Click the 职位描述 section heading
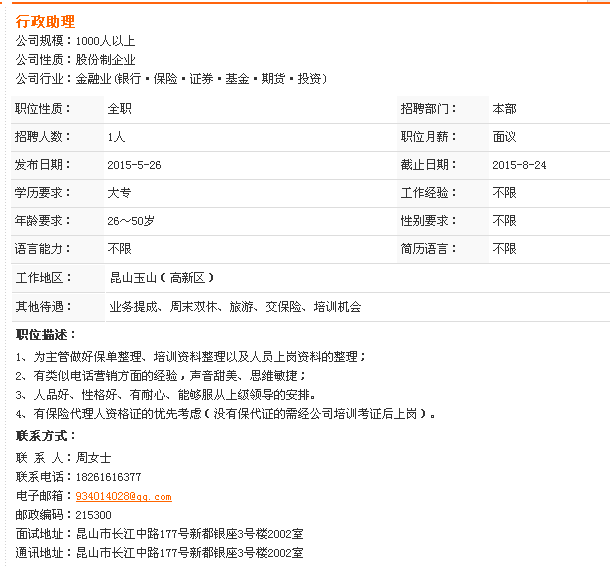The width and height of the screenshot is (610, 567). point(46,335)
